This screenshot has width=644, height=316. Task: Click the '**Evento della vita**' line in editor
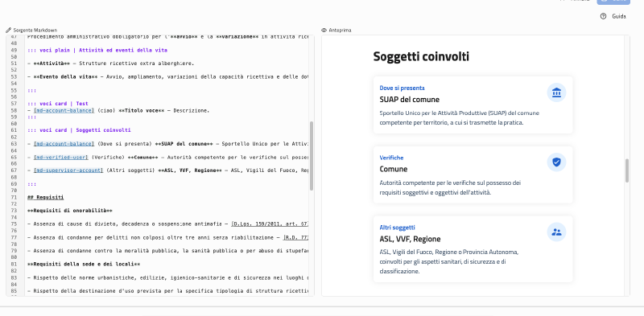click(167, 76)
